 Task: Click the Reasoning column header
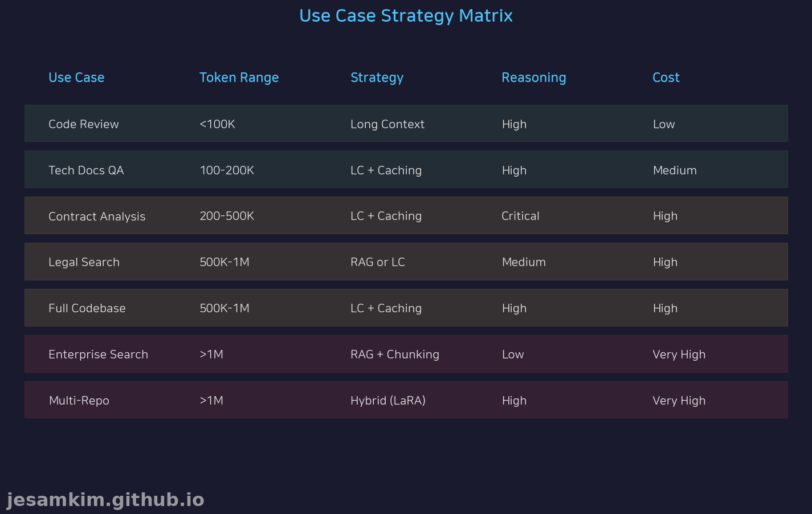click(x=533, y=77)
